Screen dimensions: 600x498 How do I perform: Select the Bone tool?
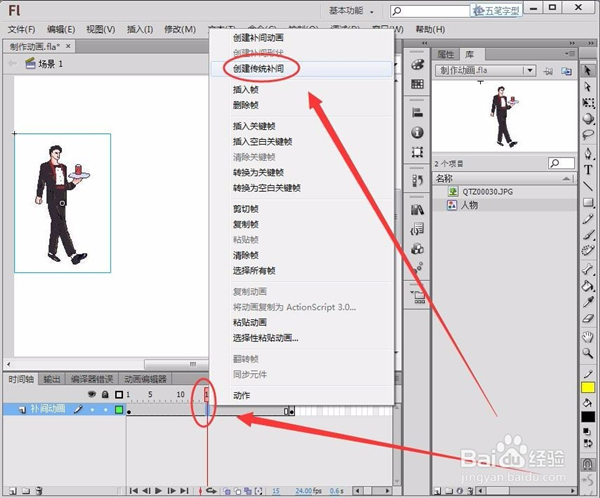(588, 269)
